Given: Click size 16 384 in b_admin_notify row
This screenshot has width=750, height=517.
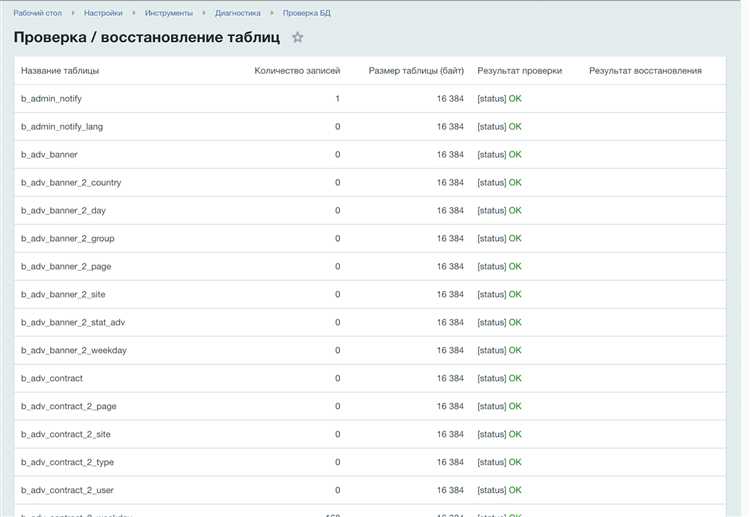Looking at the screenshot, I should point(450,99).
